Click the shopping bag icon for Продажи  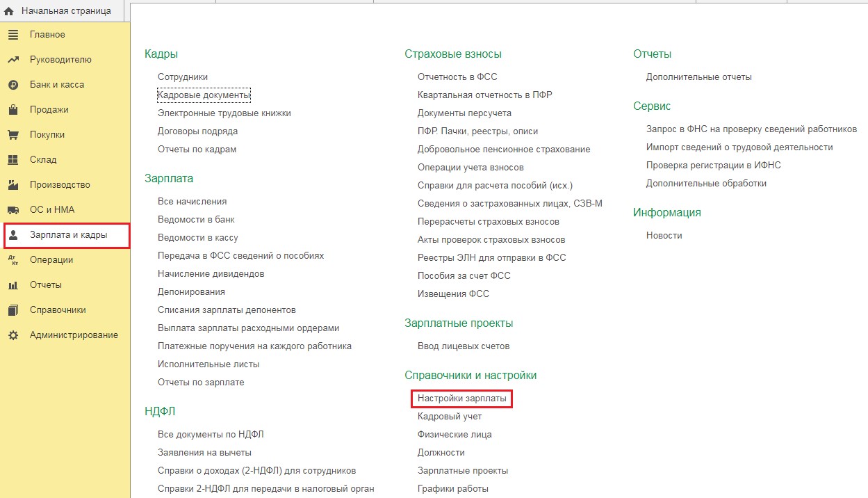(x=13, y=110)
